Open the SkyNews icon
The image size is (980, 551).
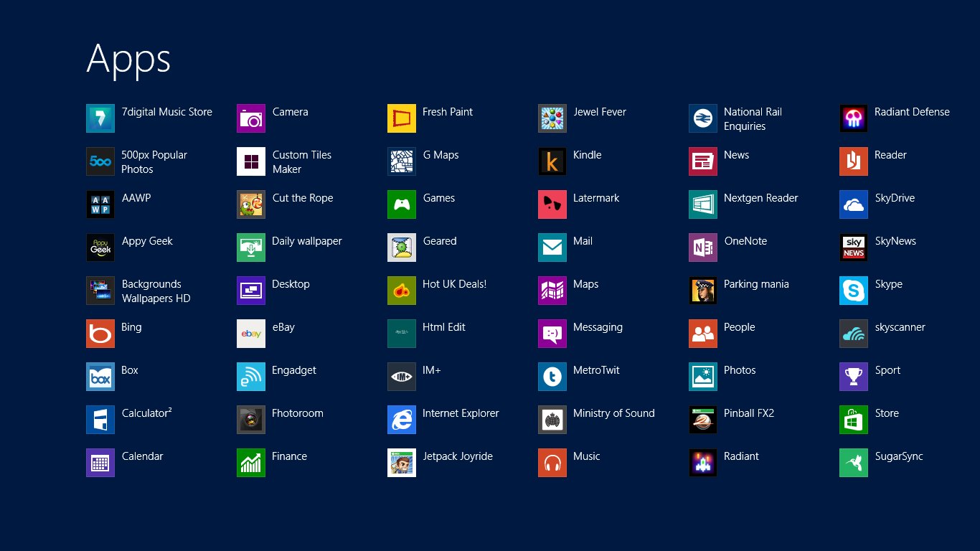[854, 248]
